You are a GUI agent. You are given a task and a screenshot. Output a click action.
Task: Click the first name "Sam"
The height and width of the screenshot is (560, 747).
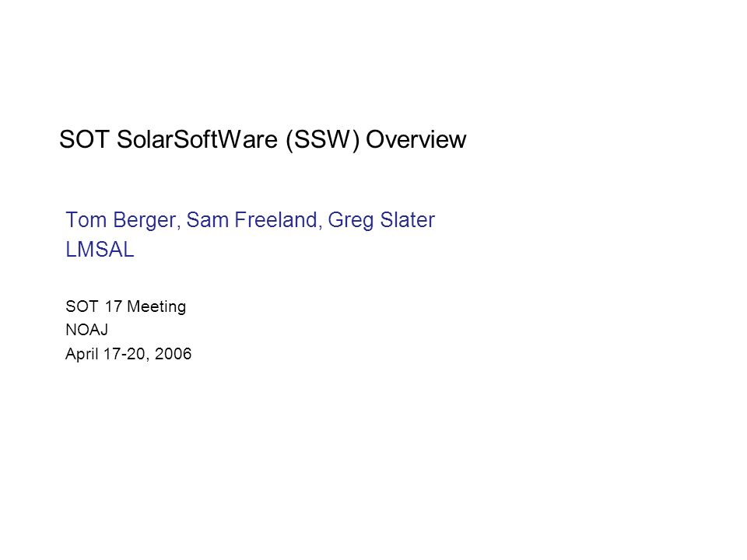click(x=207, y=220)
